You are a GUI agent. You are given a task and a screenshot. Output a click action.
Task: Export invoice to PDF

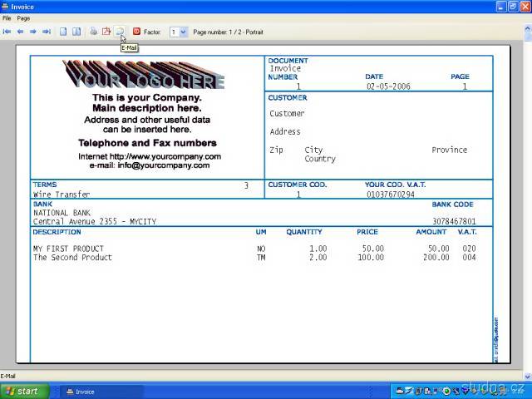click(x=106, y=32)
